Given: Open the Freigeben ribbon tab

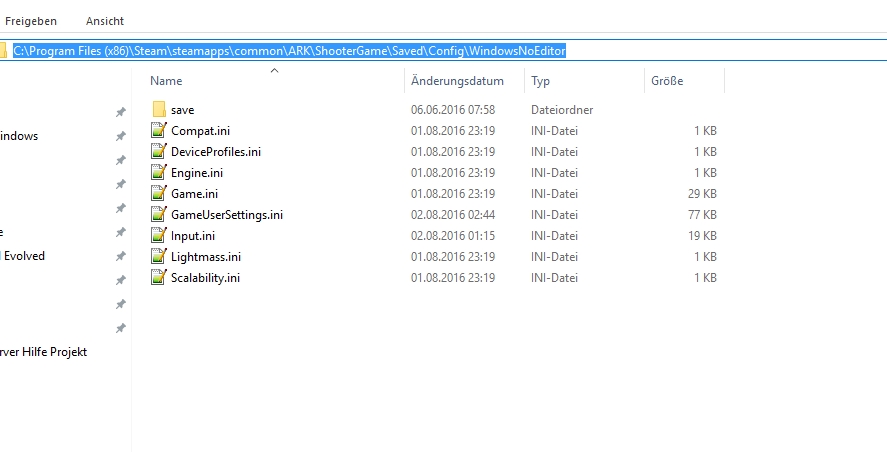Looking at the screenshot, I should 31,21.
